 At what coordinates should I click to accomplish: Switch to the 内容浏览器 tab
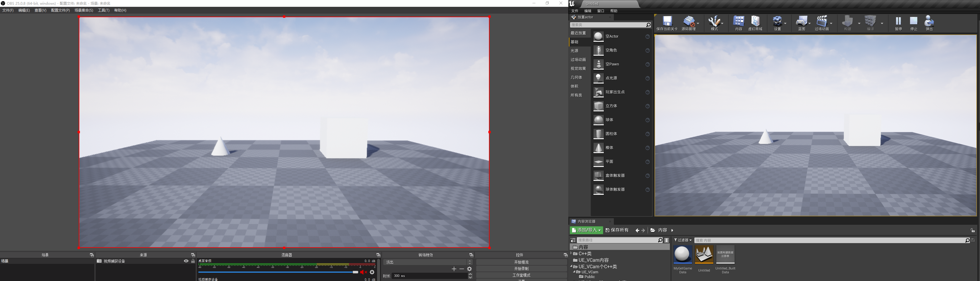(586, 221)
